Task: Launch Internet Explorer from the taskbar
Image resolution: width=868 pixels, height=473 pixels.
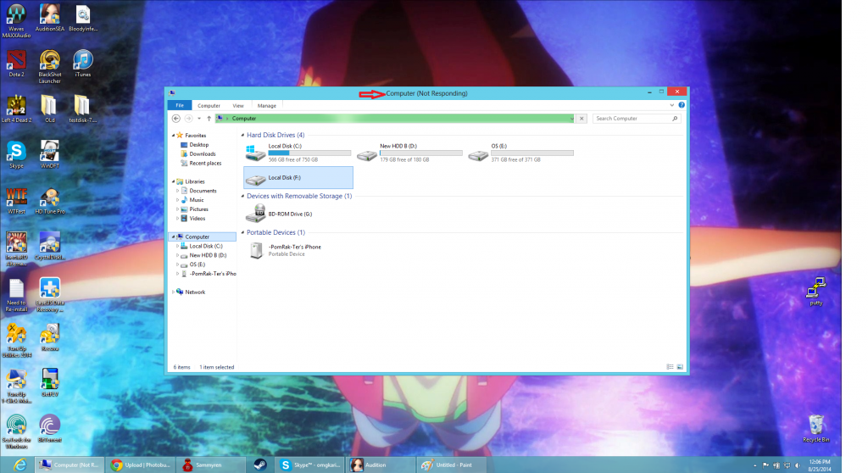Action: click(19, 465)
